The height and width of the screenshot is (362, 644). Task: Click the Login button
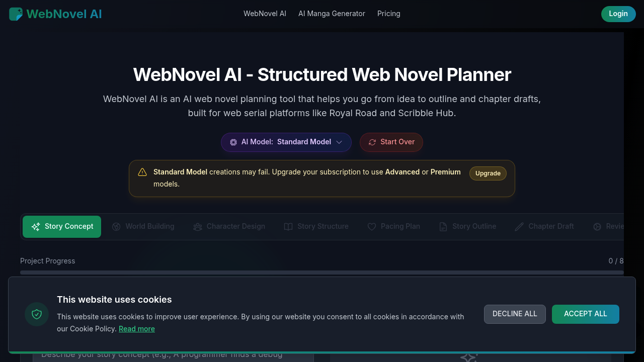618,14
